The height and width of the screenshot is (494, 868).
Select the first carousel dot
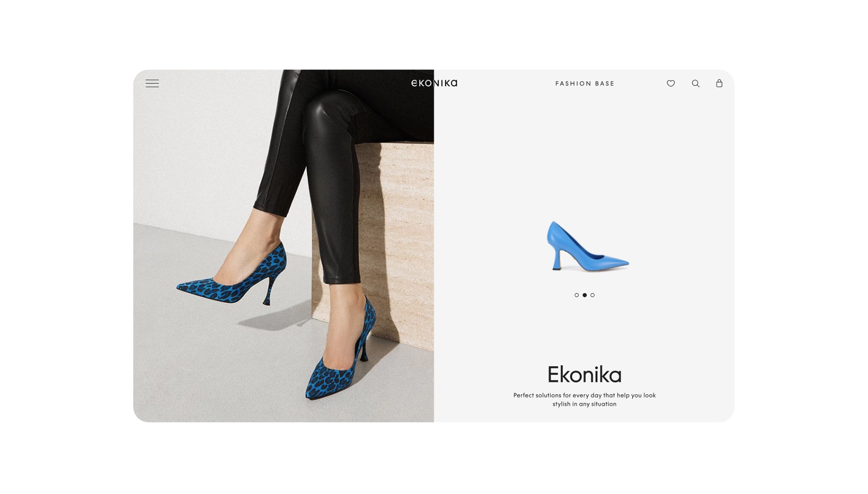[577, 295]
